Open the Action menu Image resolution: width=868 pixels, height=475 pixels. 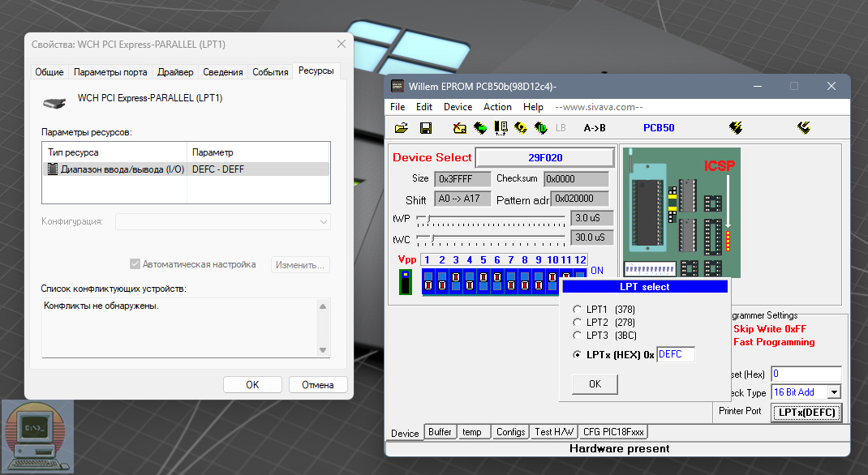point(497,107)
